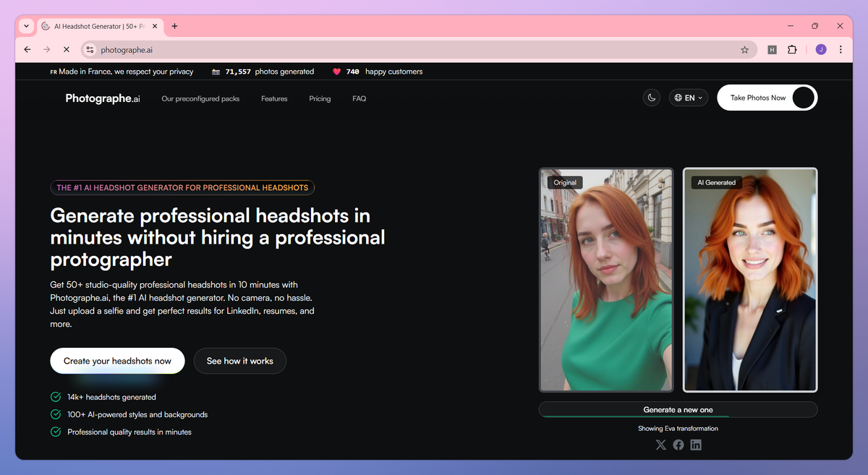Click Create your headshots now button
Screen dimensions: 868x475
point(117,361)
